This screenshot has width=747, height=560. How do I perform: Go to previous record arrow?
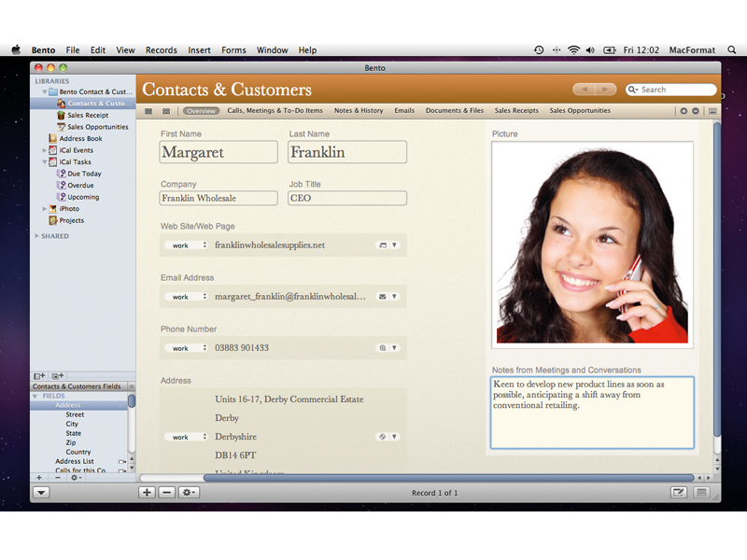coord(585,89)
